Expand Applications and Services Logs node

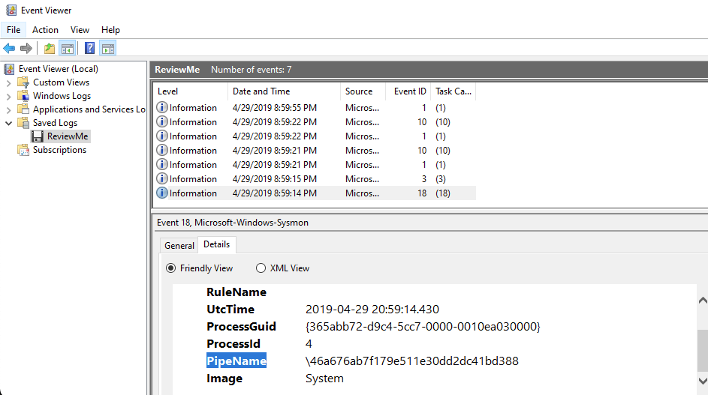coord(9,110)
